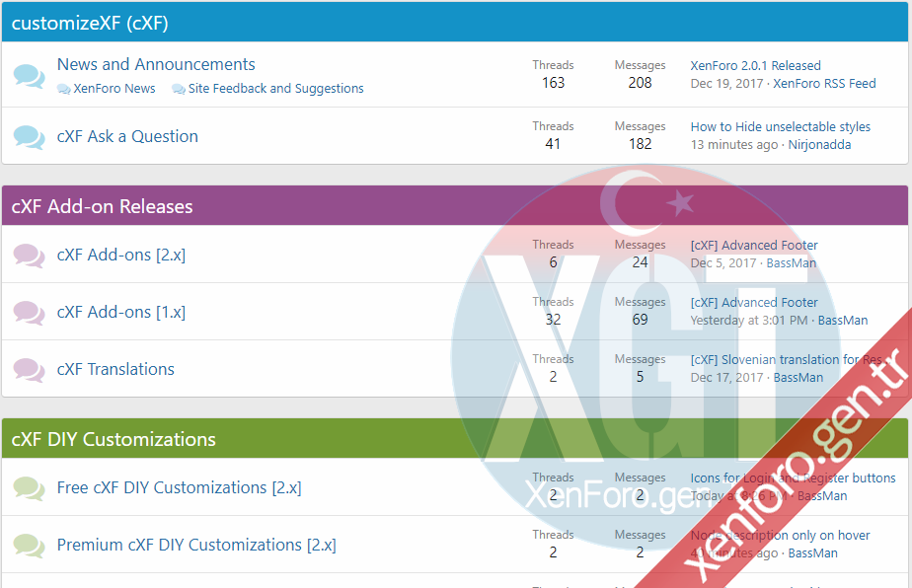Click the cXF Add-ons [2.x] forum icon
This screenshot has width=912, height=588.
coord(29,256)
